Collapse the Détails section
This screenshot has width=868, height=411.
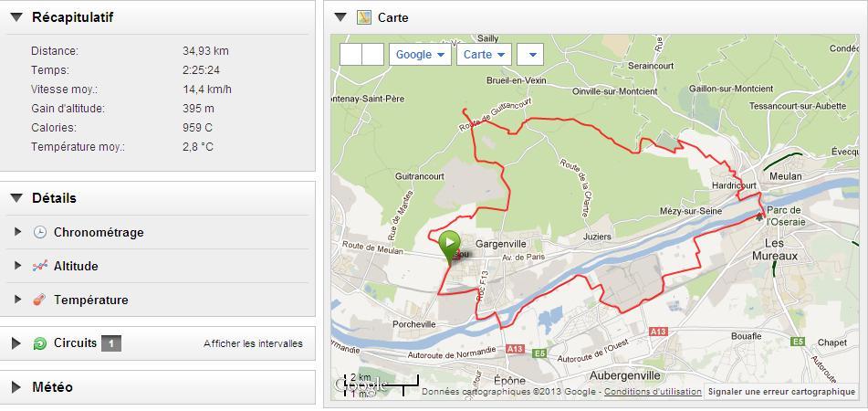(16, 198)
